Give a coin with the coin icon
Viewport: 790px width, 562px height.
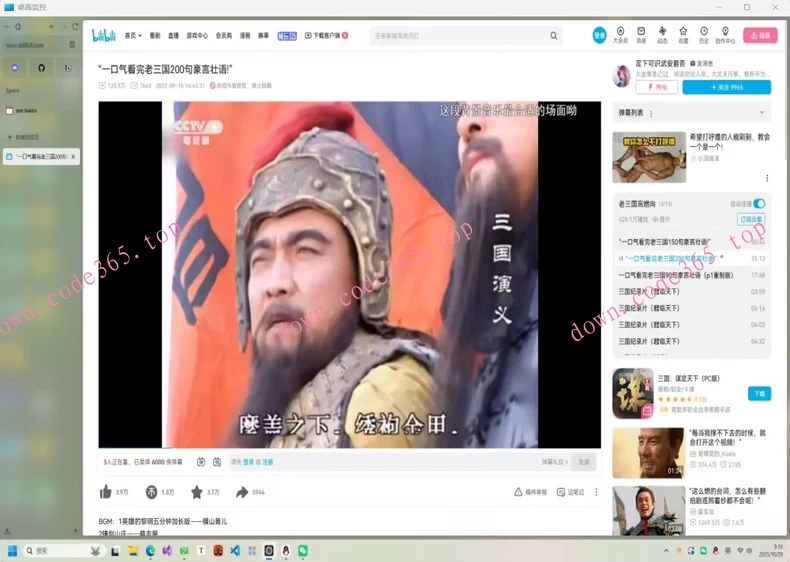pos(152,492)
